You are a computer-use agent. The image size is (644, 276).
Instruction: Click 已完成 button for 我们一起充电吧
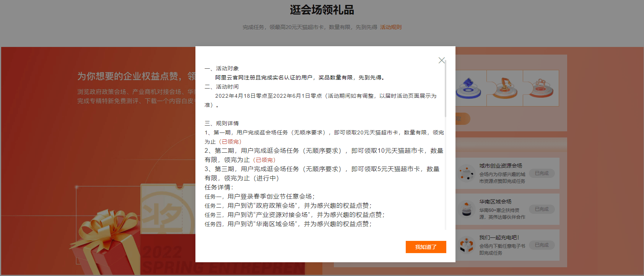coord(542,245)
